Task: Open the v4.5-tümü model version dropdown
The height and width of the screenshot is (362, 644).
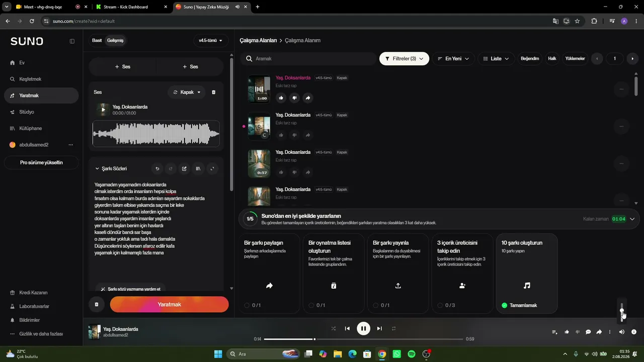Action: [x=211, y=41]
